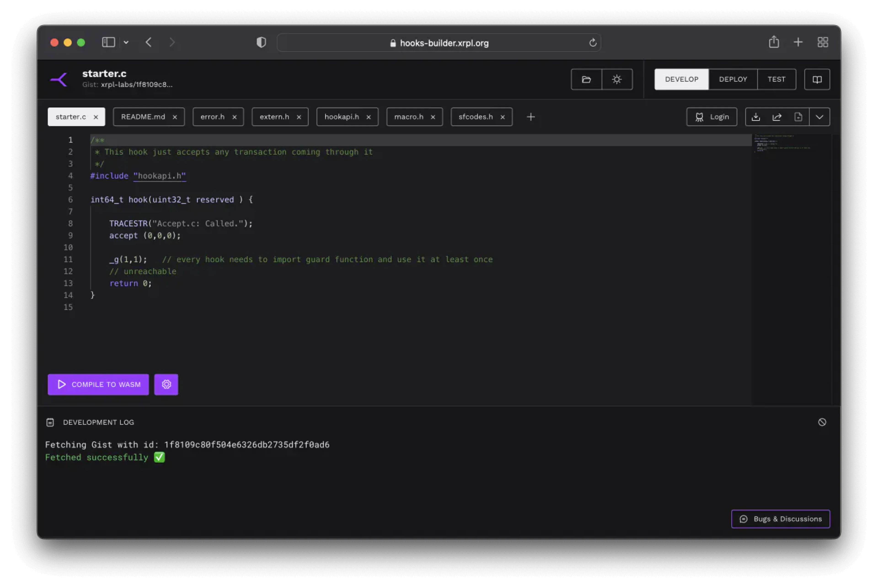Clear the development log

click(822, 422)
